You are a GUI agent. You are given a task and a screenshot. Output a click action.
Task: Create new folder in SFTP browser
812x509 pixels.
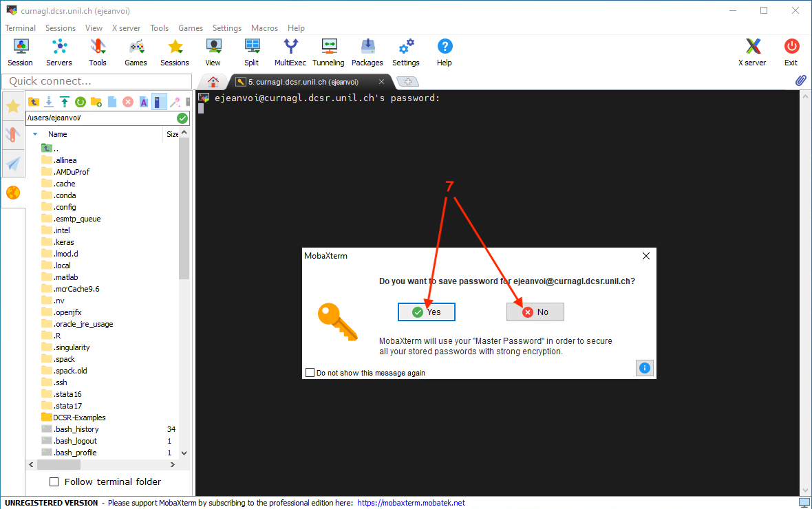point(96,102)
